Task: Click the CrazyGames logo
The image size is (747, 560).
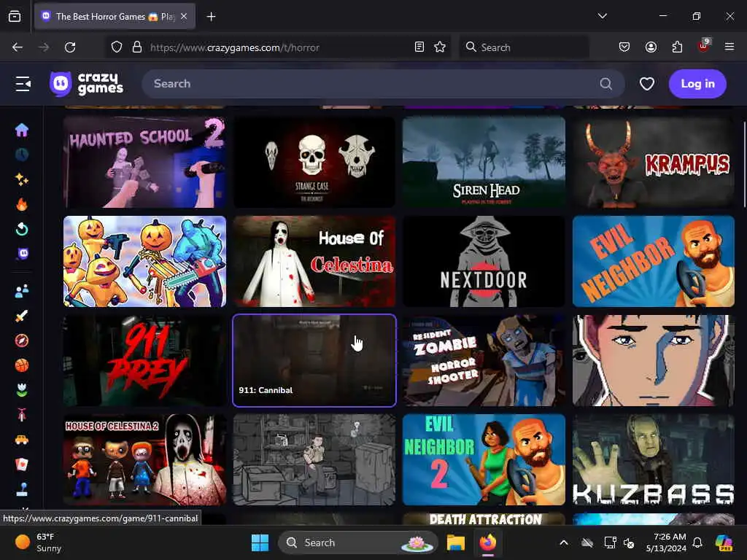Action: pyautogui.click(x=87, y=84)
